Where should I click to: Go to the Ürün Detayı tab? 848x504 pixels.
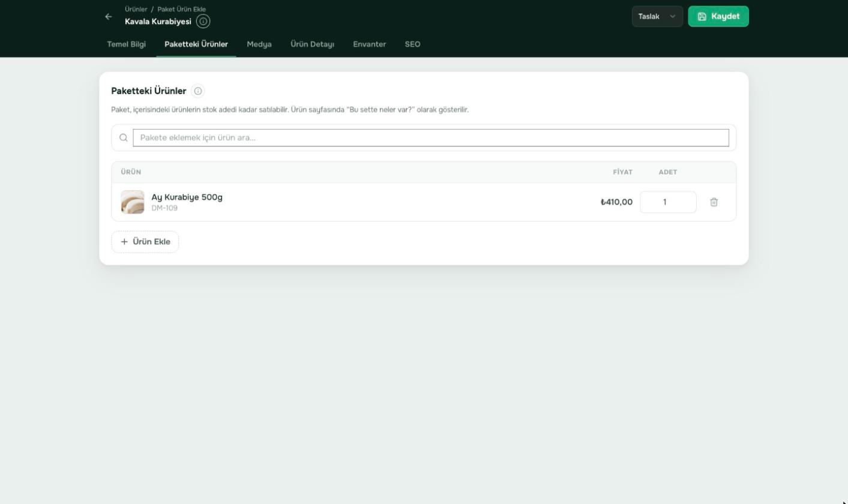coord(313,44)
